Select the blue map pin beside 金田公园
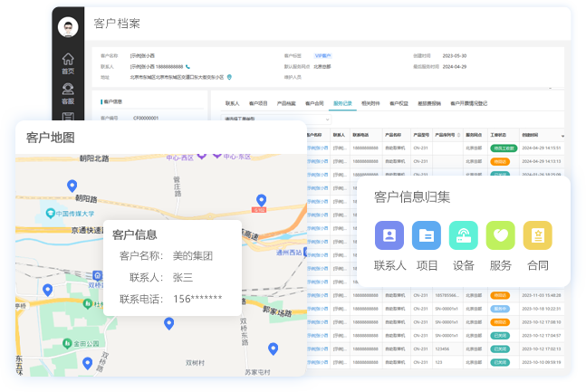Image resolution: width=586 pixels, height=392 pixels. tap(88, 363)
